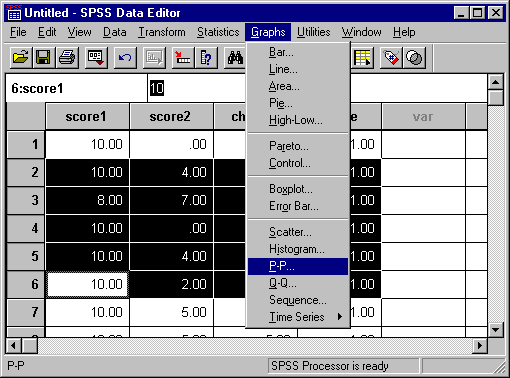Click the horizontal scrollbar right arrow
This screenshot has width=510, height=378.
coord(480,345)
